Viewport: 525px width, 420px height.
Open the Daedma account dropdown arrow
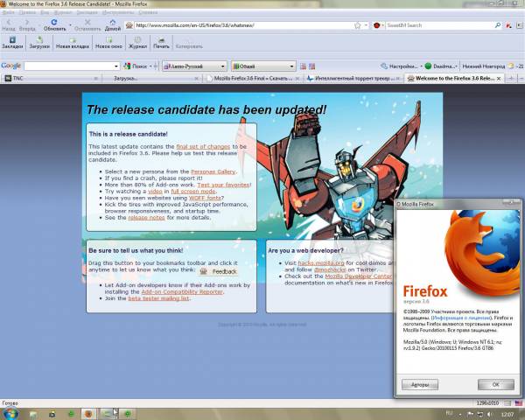point(456,66)
